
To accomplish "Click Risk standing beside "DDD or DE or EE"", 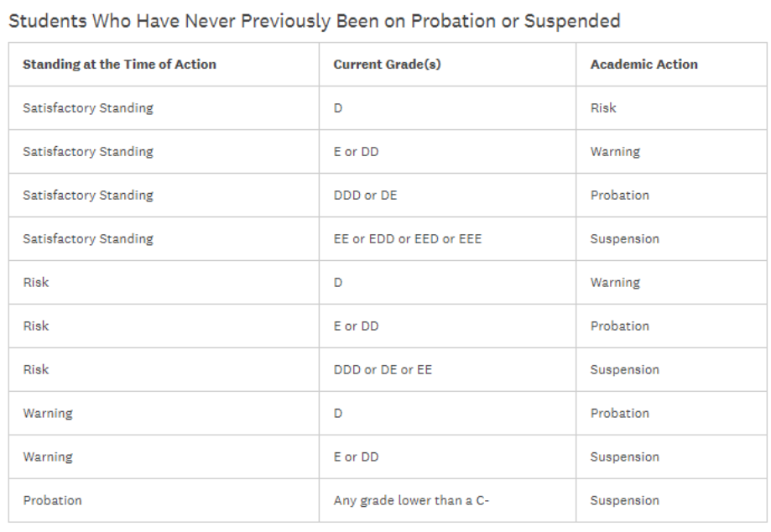I will click(36, 370).
